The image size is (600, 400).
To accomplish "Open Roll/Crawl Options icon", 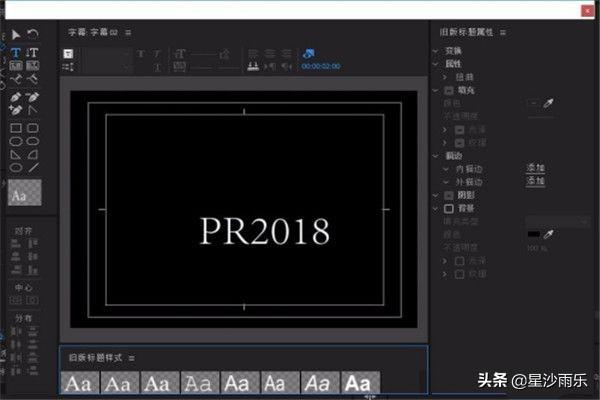I will point(68,67).
